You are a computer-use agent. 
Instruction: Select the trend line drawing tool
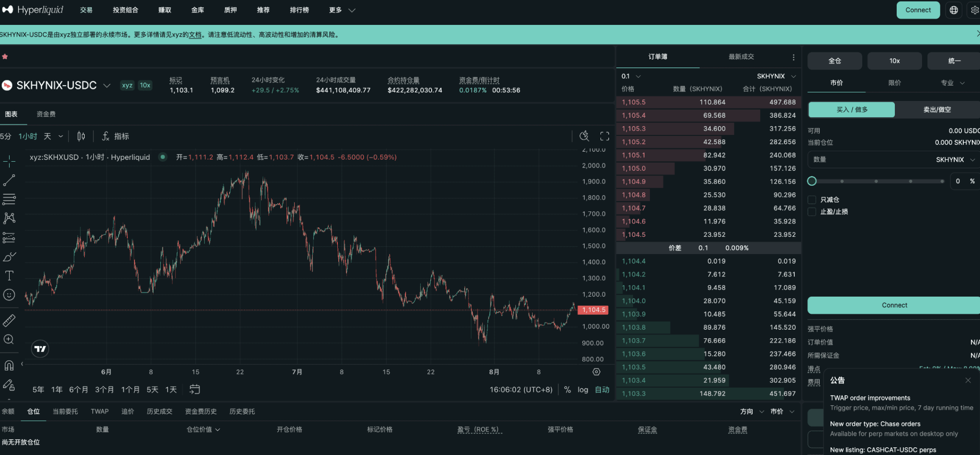click(x=9, y=180)
